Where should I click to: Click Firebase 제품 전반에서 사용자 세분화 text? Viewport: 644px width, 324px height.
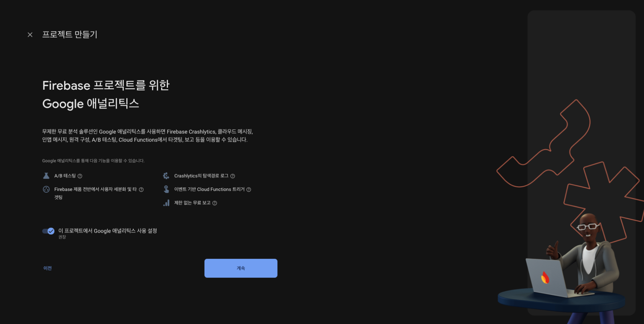(95, 193)
